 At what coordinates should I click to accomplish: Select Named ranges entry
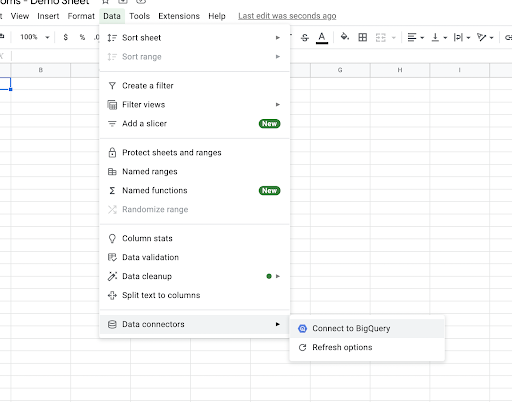[195, 171]
